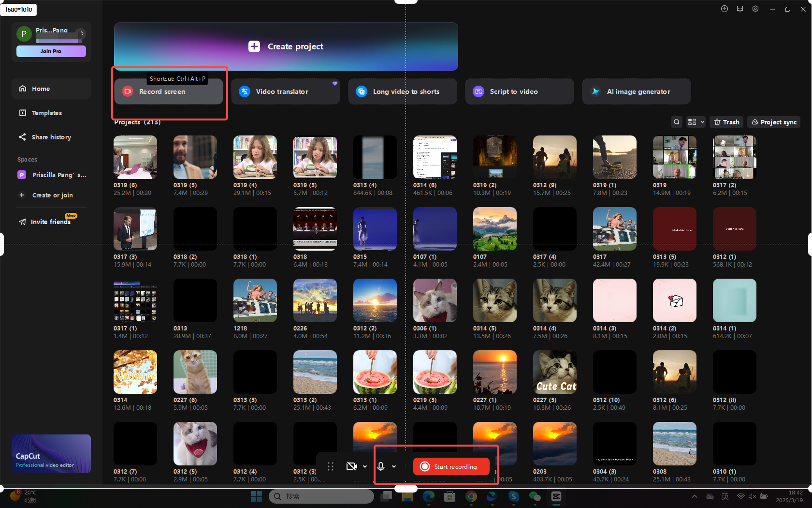Click the Project sync cloud button
The height and width of the screenshot is (508, 812).
coord(774,122)
